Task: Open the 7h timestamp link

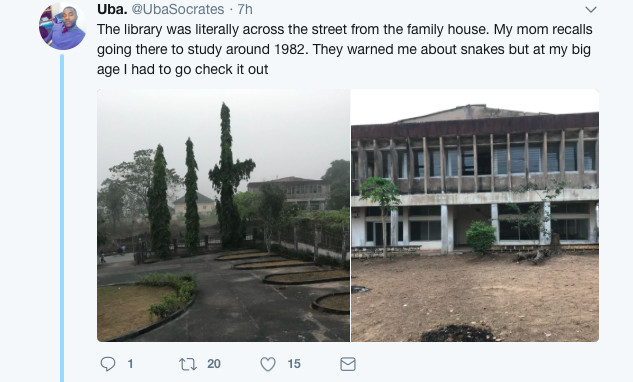Action: [245, 9]
